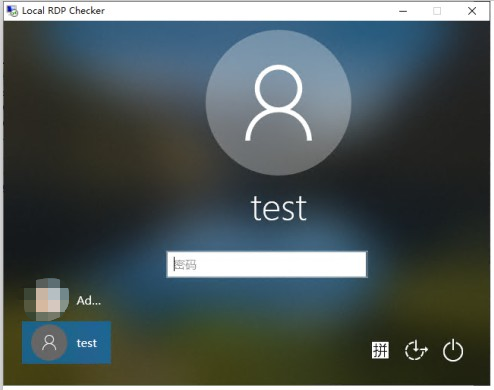Screen dimensions: 494x390
Task: Select the test account in user list
Action: click(66, 342)
